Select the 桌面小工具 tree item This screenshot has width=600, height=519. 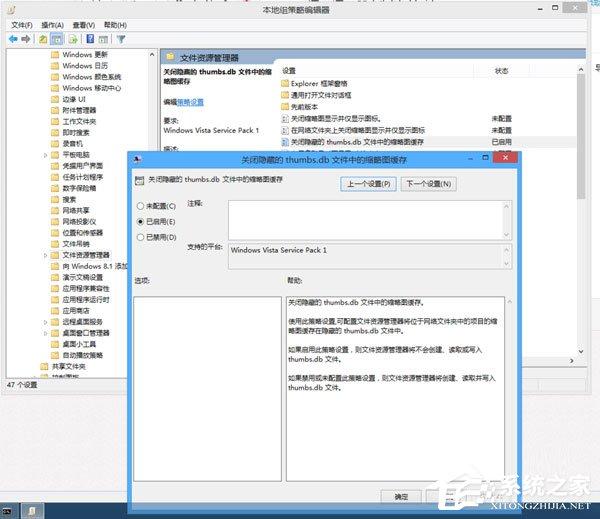(x=79, y=344)
